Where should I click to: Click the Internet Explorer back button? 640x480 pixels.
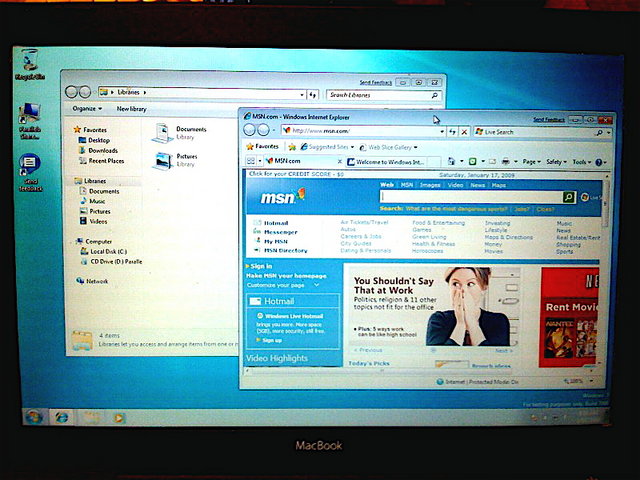[250, 130]
